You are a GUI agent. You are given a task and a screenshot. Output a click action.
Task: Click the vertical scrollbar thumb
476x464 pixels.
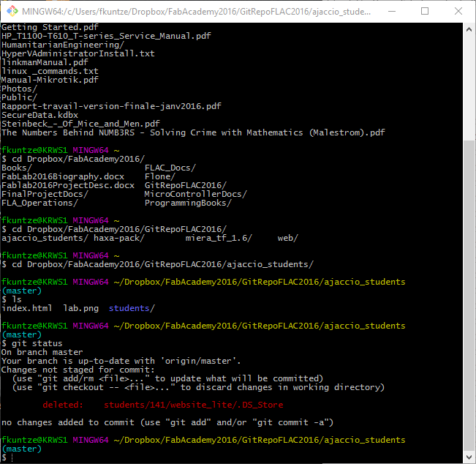[x=469, y=295]
